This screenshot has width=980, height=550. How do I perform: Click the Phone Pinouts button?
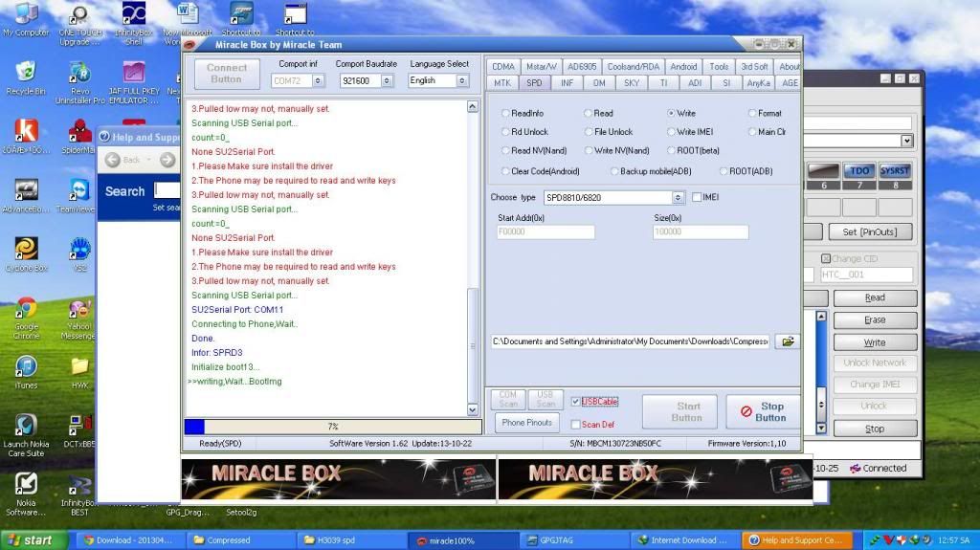click(527, 423)
